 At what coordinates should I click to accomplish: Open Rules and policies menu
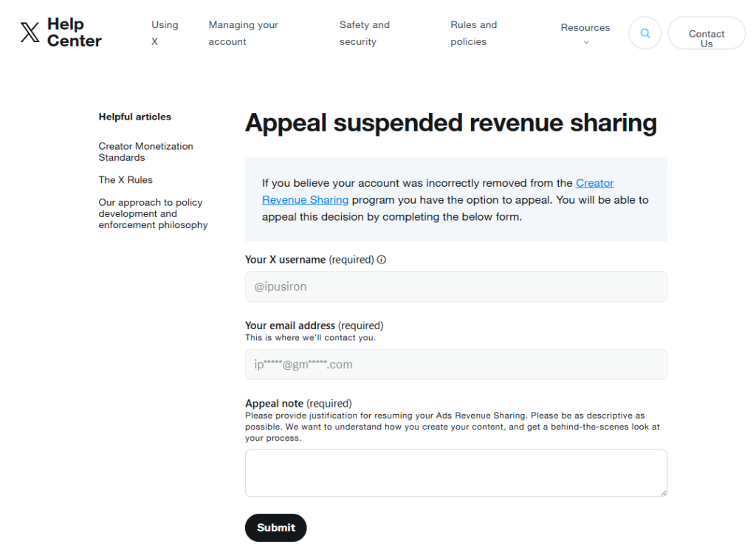(473, 33)
